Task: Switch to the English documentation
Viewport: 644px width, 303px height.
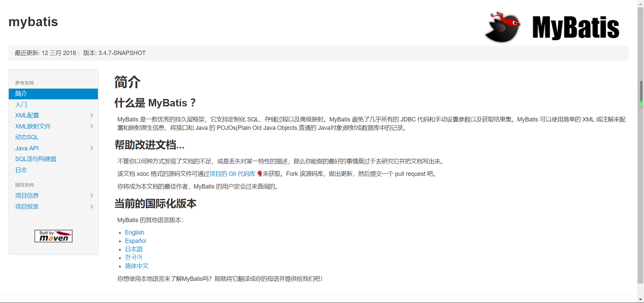Action: tap(135, 233)
